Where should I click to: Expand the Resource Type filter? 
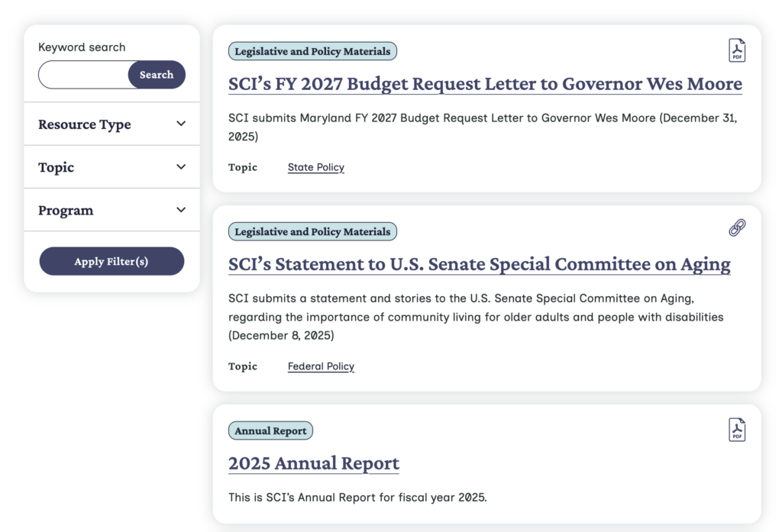pyautogui.click(x=111, y=124)
